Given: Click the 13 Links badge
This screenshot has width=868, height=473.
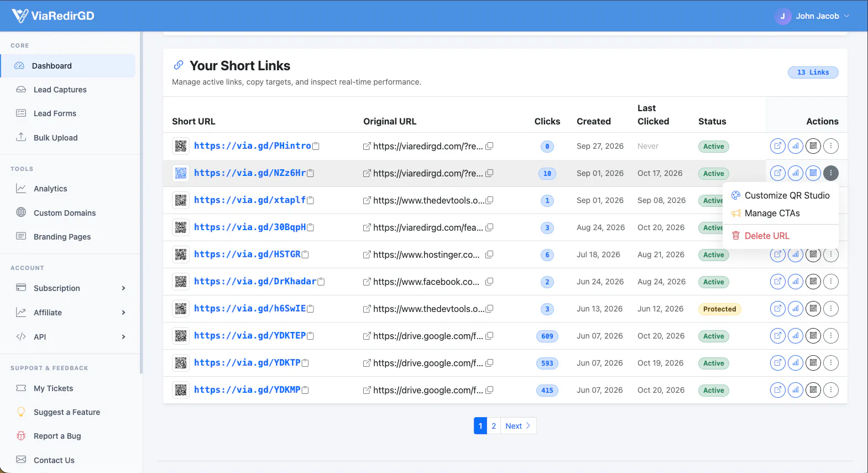Looking at the screenshot, I should [813, 72].
